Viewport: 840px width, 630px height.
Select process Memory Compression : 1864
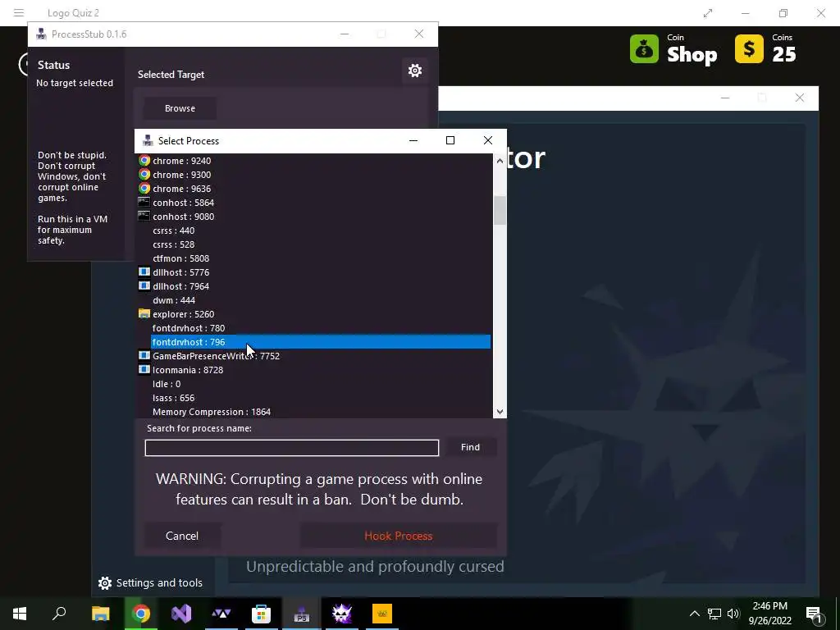212,412
